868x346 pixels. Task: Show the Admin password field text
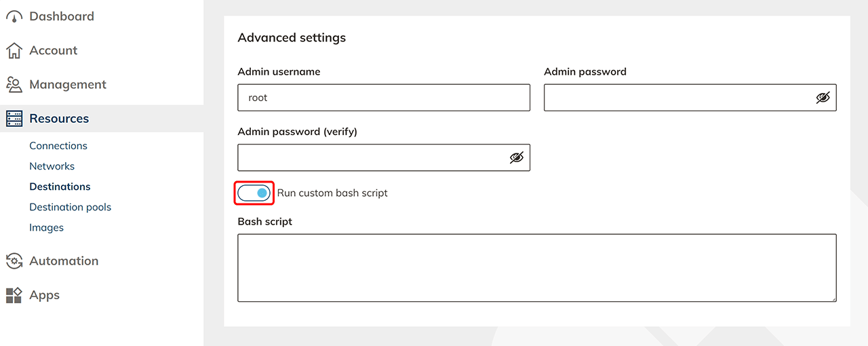click(x=823, y=98)
